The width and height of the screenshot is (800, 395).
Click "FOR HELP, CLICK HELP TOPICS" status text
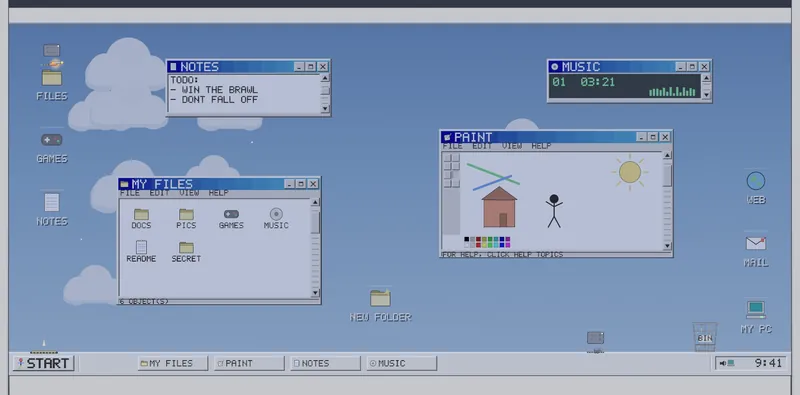pos(503,254)
